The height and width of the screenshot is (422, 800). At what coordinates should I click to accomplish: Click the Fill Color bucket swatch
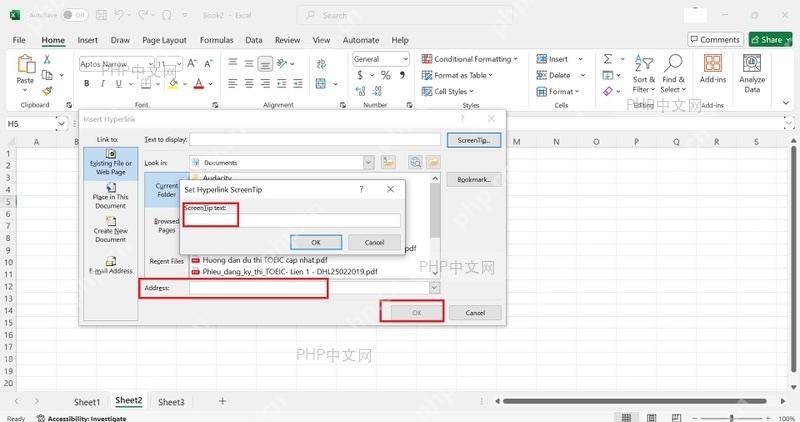coord(173,84)
